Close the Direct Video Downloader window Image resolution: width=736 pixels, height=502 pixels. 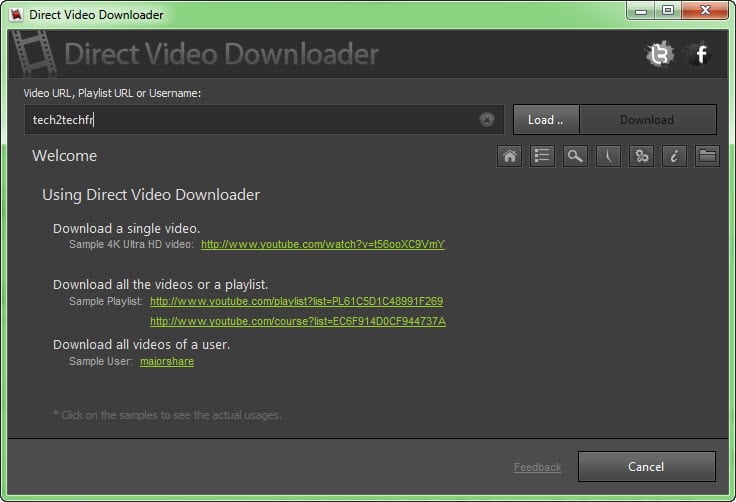[x=705, y=11]
